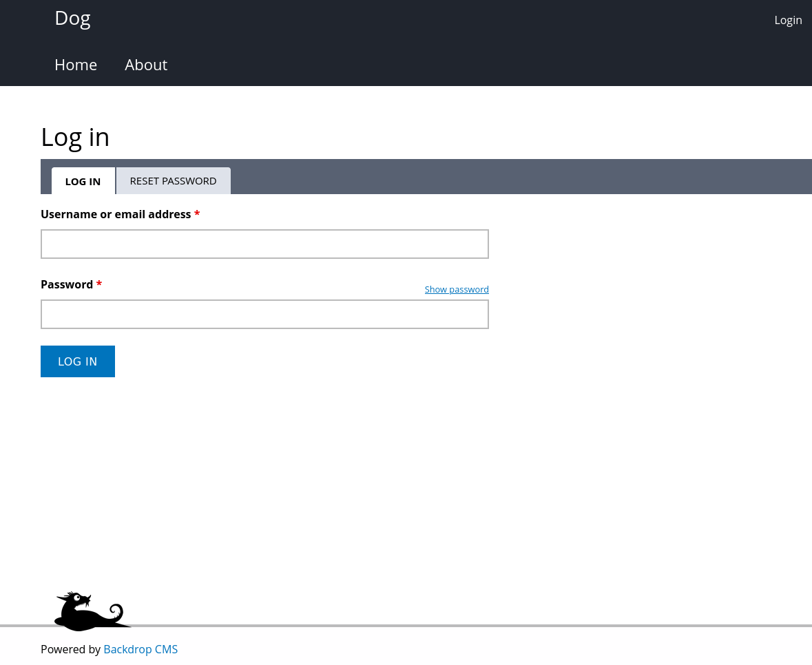Image resolution: width=812 pixels, height=665 pixels.
Task: Focus the username or email input field
Action: 264,244
